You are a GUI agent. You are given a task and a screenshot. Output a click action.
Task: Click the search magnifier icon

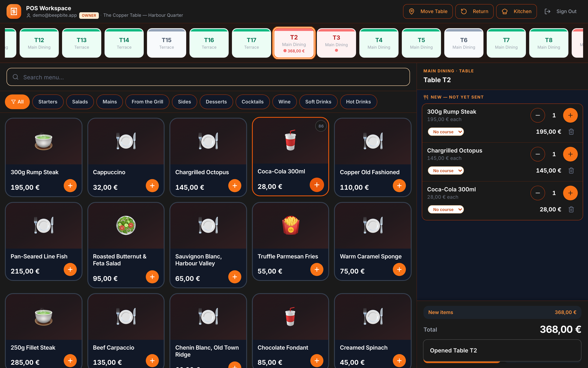coord(16,77)
